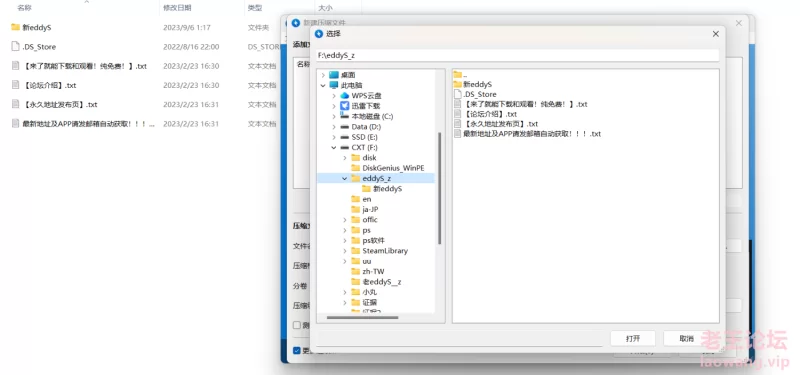800x375 pixels.
Task: Close the 选择 dialog
Action: point(716,34)
